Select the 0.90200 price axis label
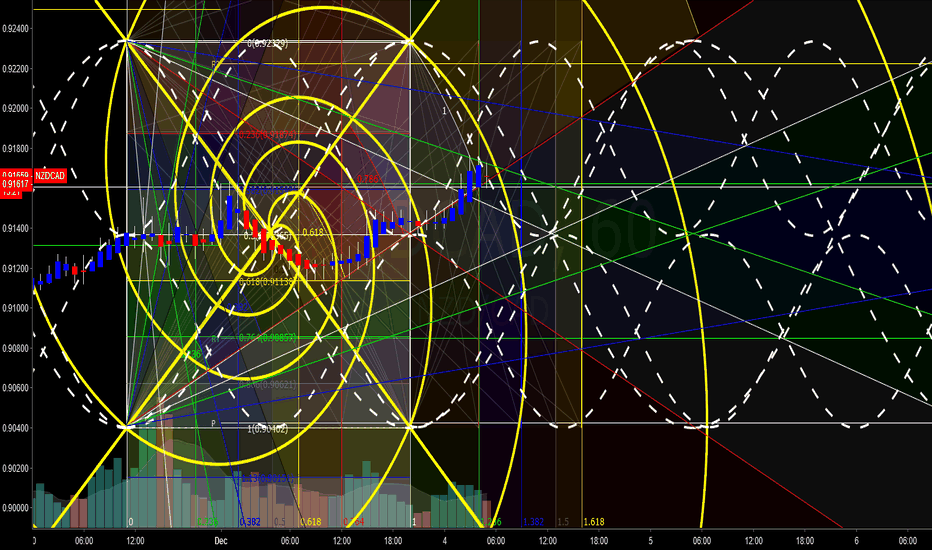The image size is (932, 550). point(15,469)
